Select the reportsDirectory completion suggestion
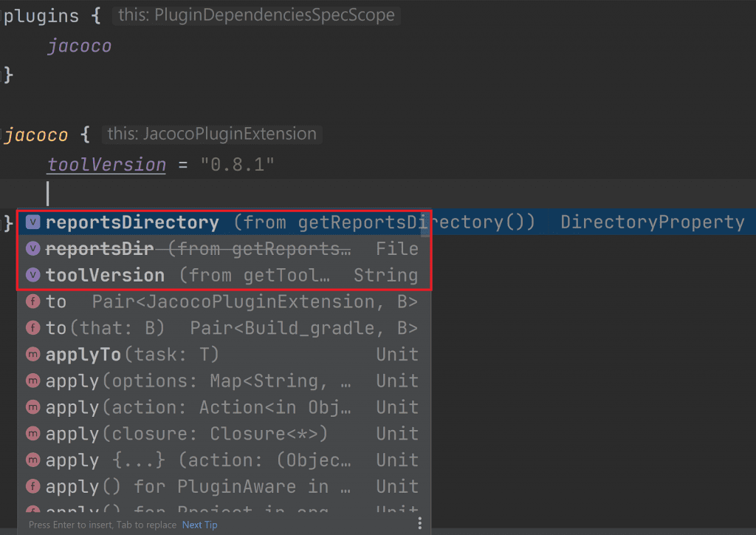The height and width of the screenshot is (535, 756). pyautogui.click(x=133, y=222)
